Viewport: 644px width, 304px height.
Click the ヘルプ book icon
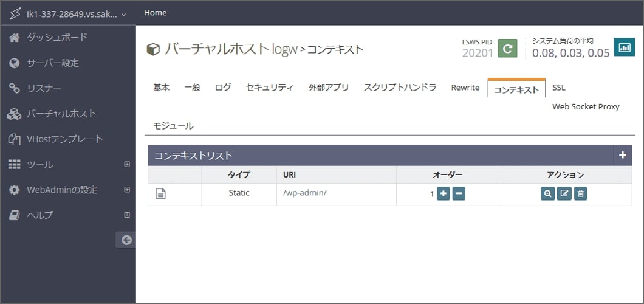(15, 215)
